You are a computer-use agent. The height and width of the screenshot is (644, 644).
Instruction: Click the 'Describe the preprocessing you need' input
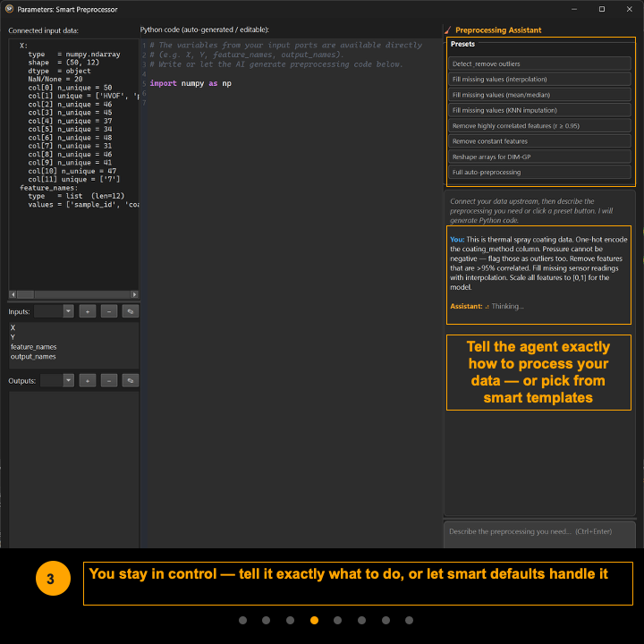point(539,534)
